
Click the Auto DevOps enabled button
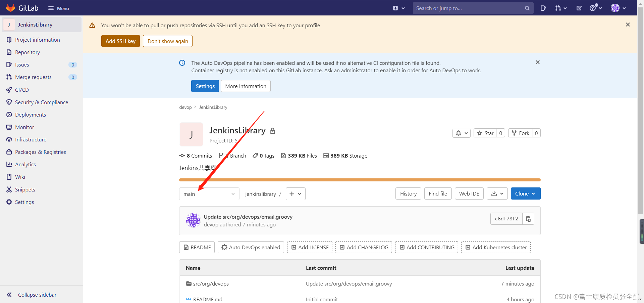(251, 247)
